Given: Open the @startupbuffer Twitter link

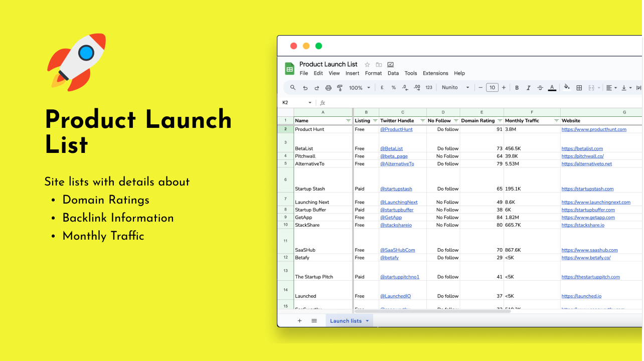Looking at the screenshot, I should (397, 210).
